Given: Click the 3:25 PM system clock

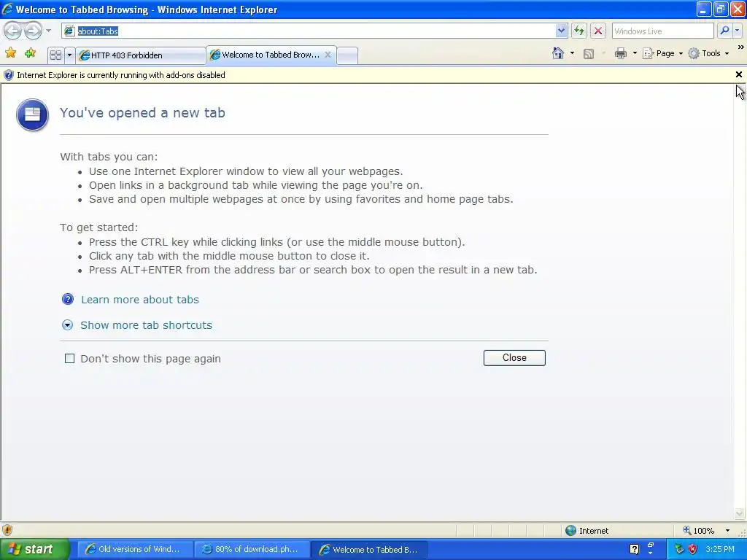Looking at the screenshot, I should coord(720,549).
